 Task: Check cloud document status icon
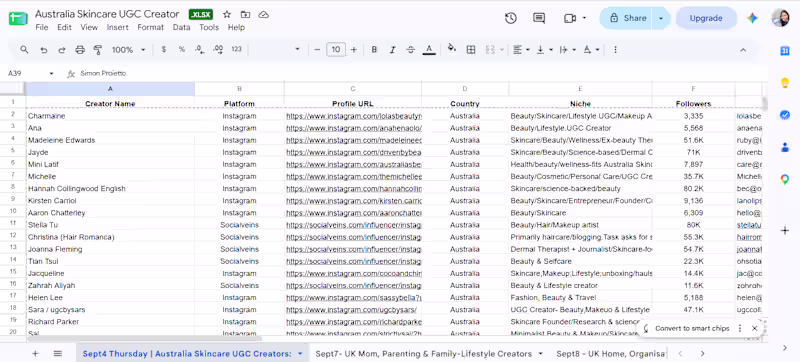[x=264, y=15]
